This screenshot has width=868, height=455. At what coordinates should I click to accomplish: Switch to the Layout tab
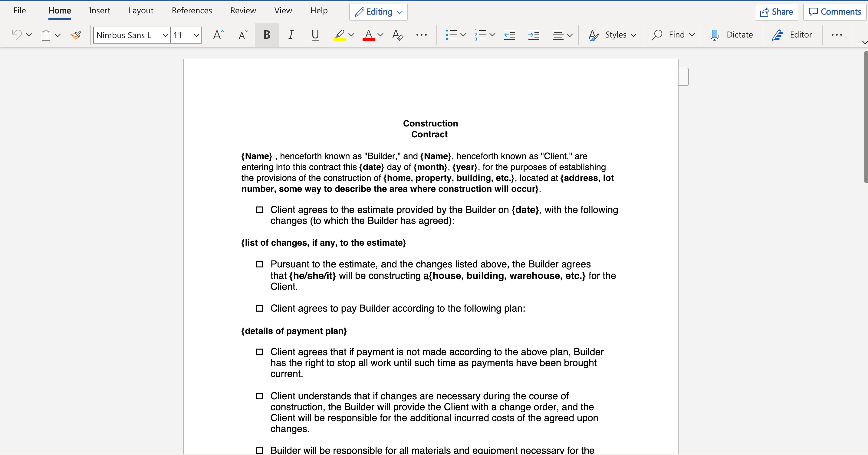coord(141,11)
